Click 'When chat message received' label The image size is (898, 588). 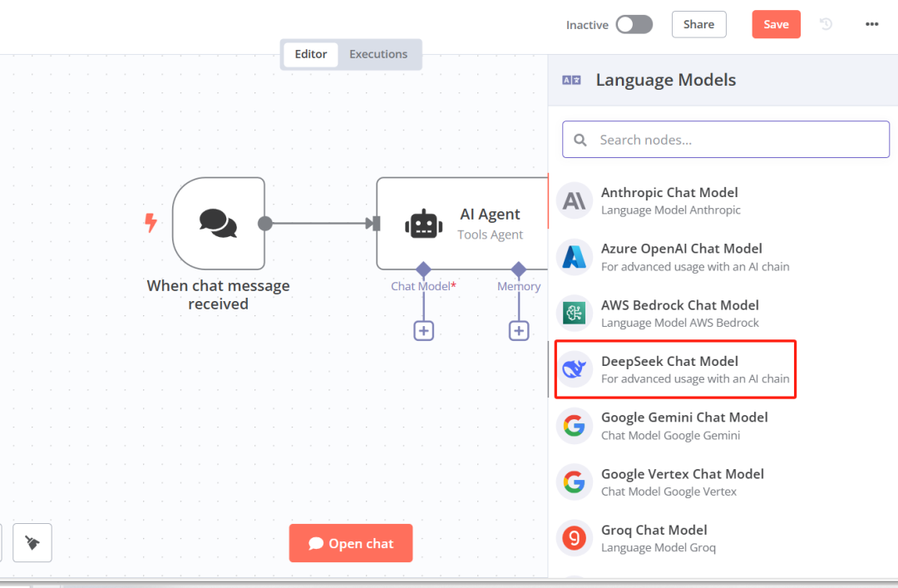[218, 294]
